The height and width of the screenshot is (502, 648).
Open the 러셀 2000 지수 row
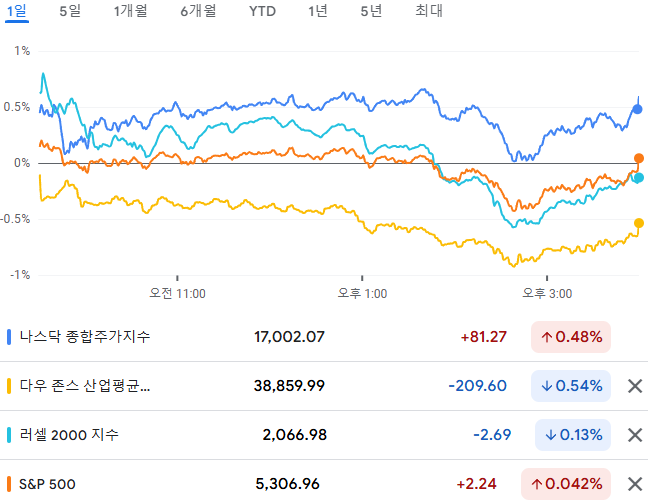(x=324, y=435)
